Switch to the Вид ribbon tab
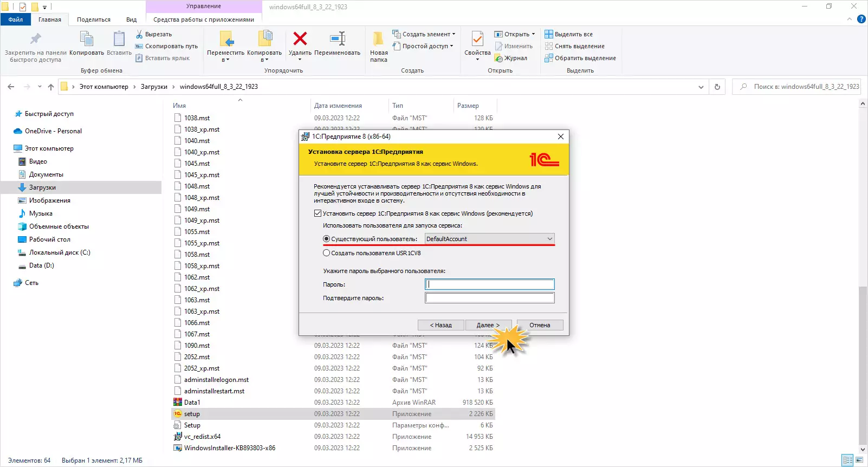 (132, 20)
